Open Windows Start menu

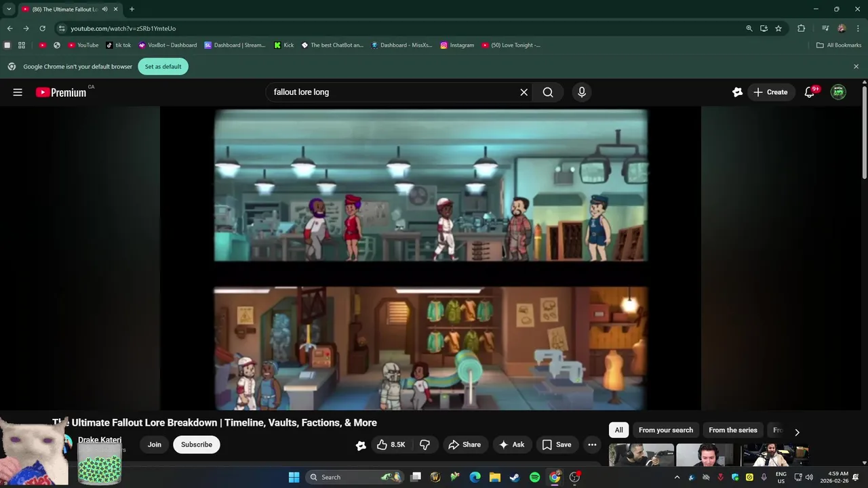click(294, 477)
